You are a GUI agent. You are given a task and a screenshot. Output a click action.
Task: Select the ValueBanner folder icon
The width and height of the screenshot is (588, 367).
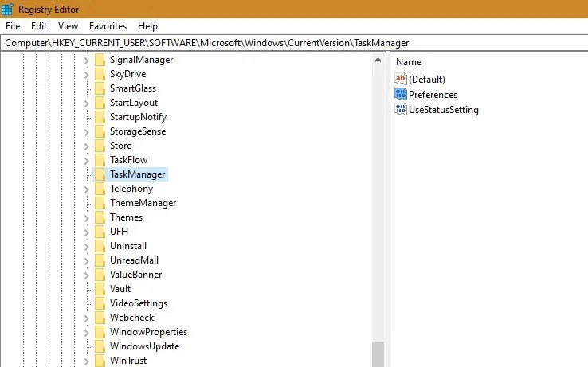[100, 275]
